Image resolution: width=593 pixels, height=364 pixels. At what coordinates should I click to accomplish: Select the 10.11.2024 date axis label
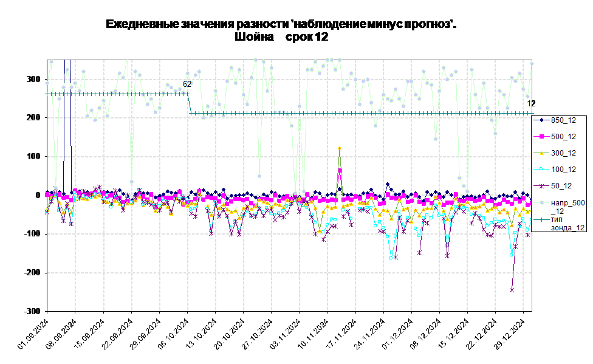(x=313, y=334)
